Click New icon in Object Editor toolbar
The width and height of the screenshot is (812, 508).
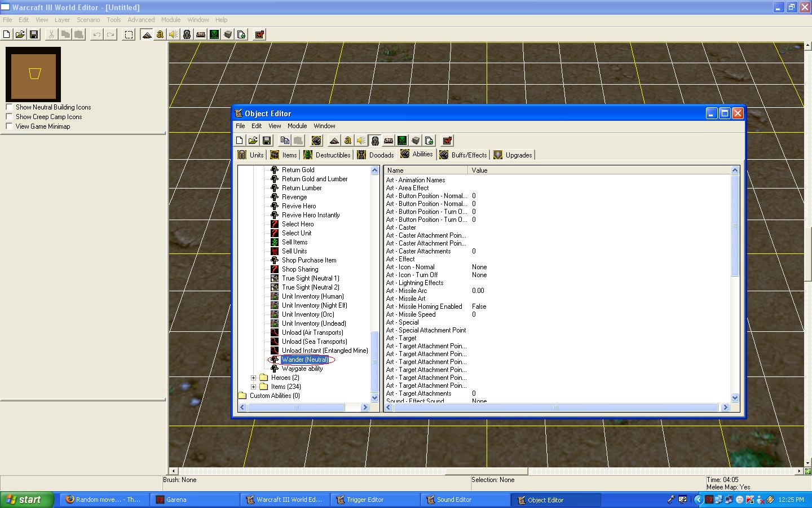(240, 141)
